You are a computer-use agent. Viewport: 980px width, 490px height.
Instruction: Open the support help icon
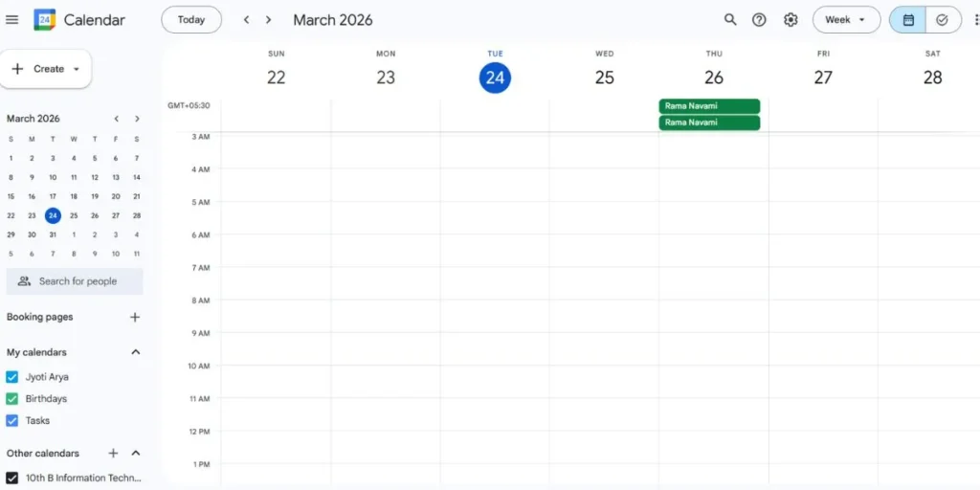[x=759, y=20]
